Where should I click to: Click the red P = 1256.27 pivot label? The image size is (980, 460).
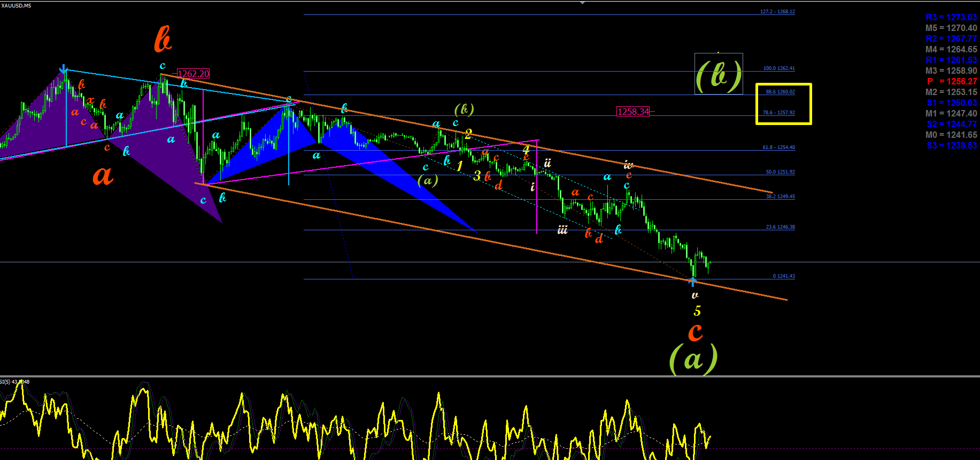pos(952,81)
